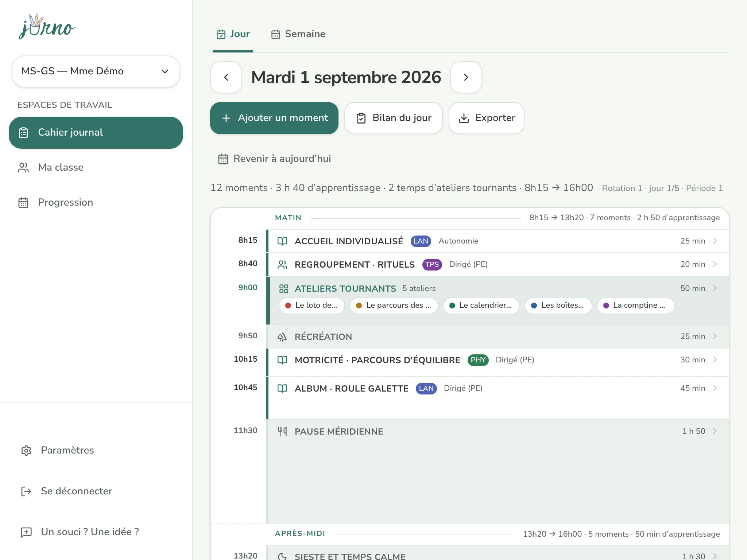Click the PHY badge on Motricité
The height and width of the screenshot is (560, 747).
(478, 360)
